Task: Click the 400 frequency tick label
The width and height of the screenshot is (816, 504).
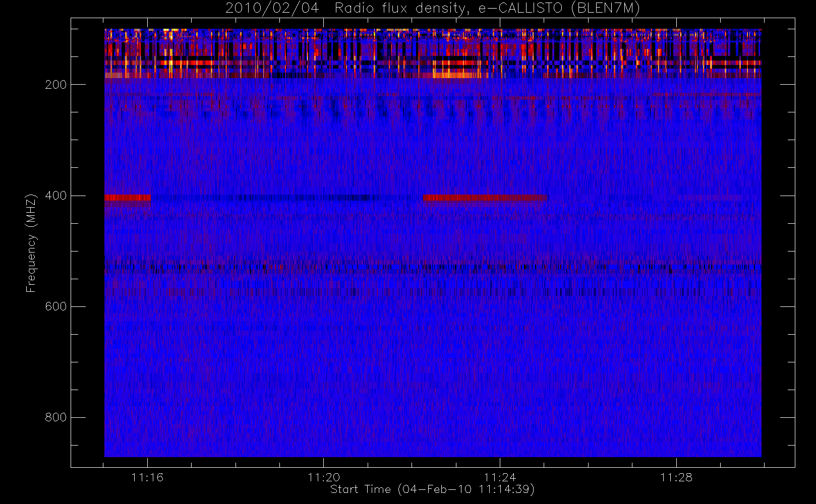Action: [56, 196]
